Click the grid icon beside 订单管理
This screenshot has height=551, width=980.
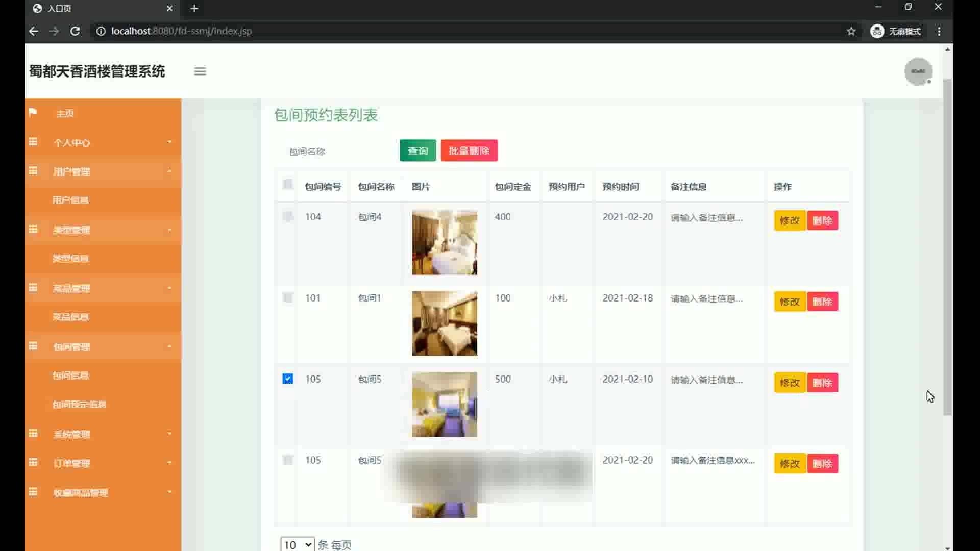pyautogui.click(x=33, y=462)
